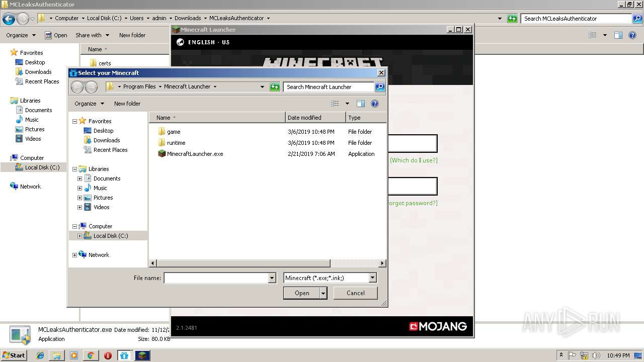The width and height of the screenshot is (644, 362).
Task: Click the clock in the taskbar
Action: [x=618, y=355]
